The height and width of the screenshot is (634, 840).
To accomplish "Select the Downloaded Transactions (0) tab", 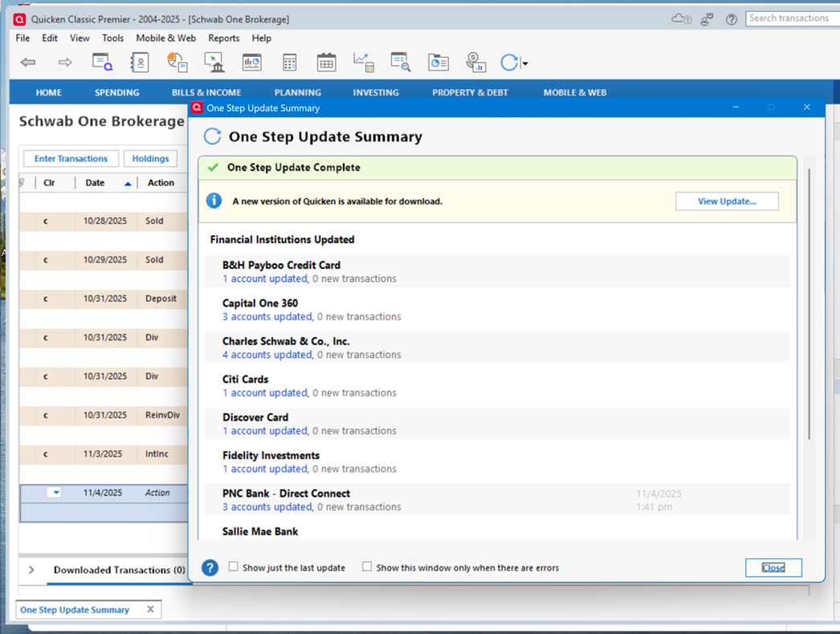I will click(120, 570).
